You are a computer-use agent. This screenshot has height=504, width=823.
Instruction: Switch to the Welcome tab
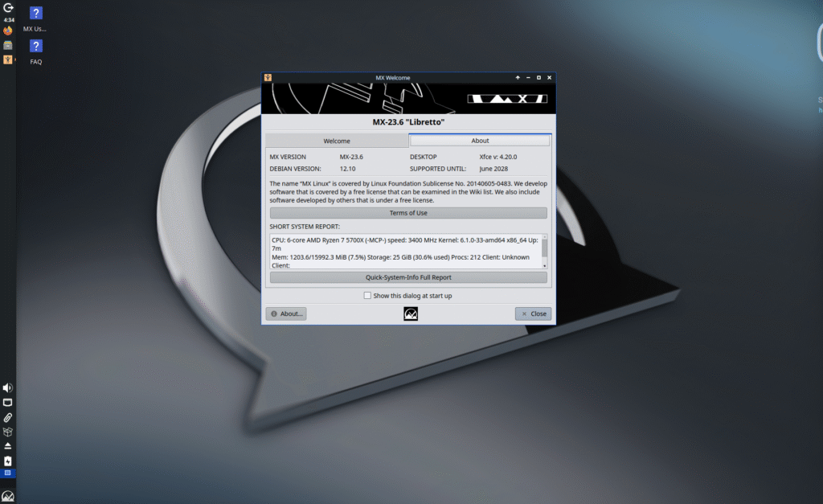click(x=337, y=141)
